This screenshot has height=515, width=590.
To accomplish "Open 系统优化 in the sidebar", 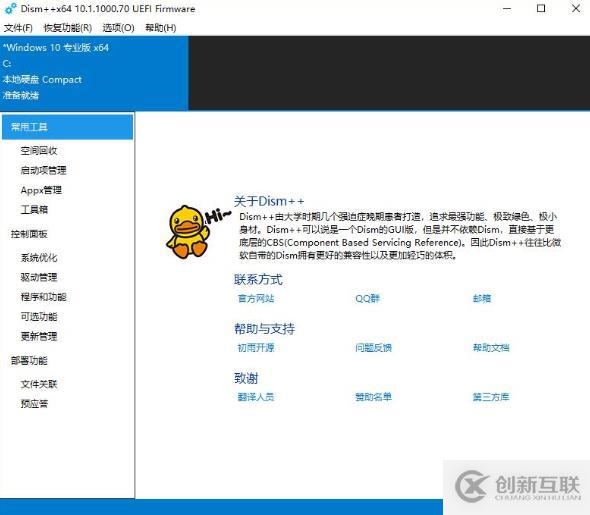I will click(x=39, y=258).
